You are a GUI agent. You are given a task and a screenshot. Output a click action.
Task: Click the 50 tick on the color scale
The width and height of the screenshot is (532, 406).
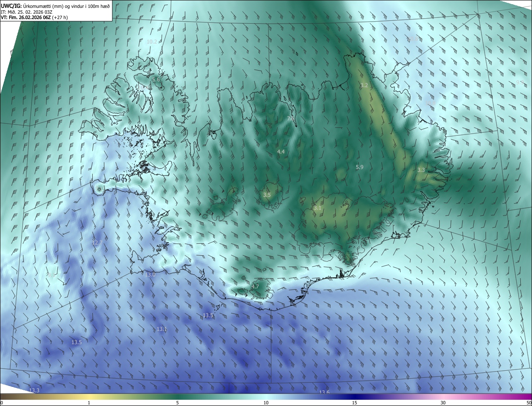(529, 403)
